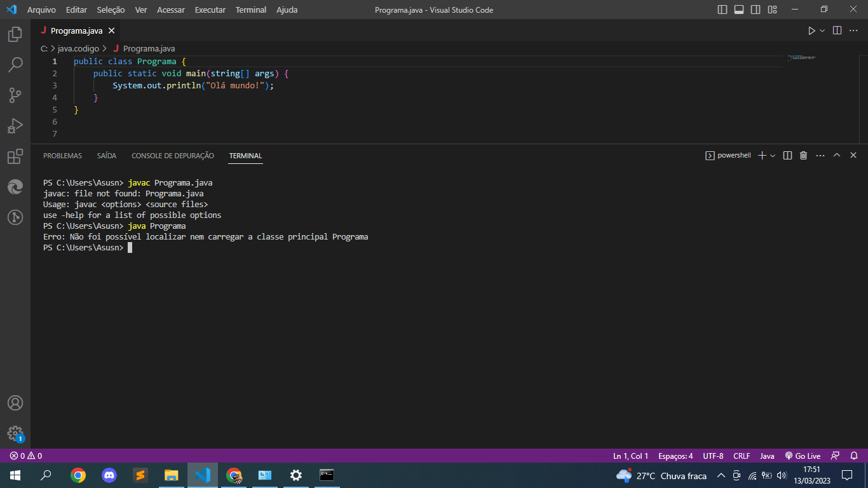Toggle the secondary side bar layout button
The height and width of the screenshot is (488, 868).
click(756, 10)
